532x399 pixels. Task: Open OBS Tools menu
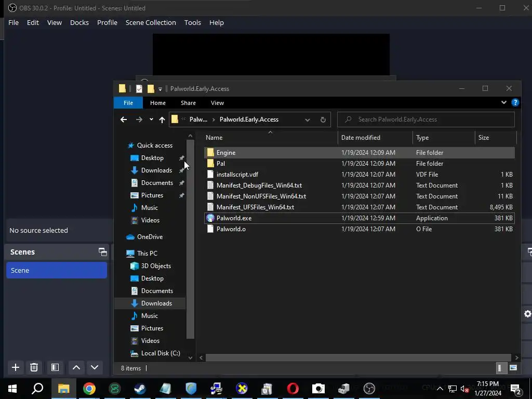pos(192,22)
